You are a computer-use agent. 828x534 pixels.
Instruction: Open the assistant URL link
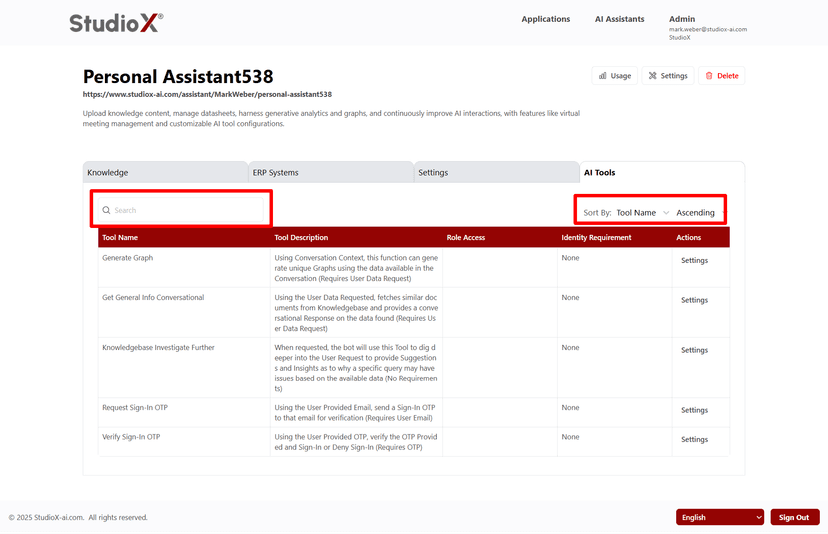(x=207, y=95)
